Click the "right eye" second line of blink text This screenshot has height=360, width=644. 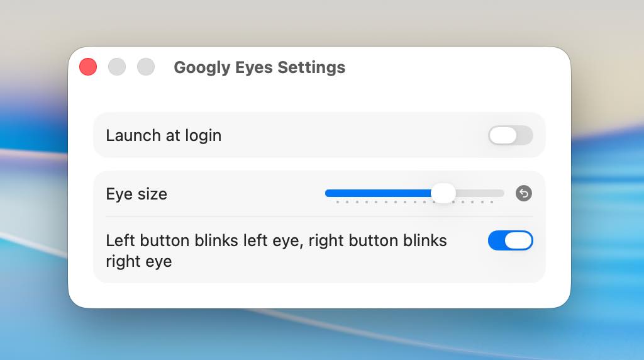pyautogui.click(x=138, y=261)
